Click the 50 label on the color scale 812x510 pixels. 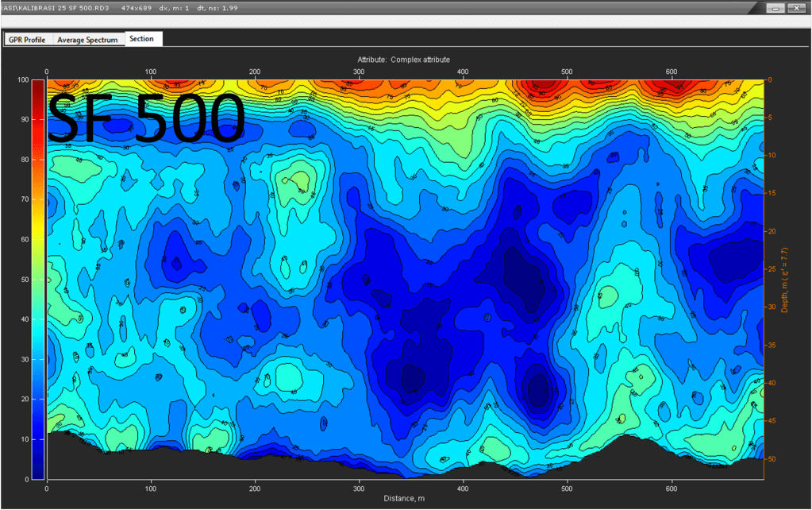(x=24, y=280)
